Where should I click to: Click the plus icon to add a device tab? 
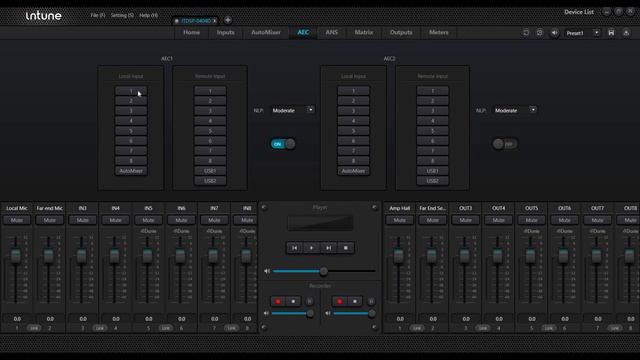pos(228,20)
